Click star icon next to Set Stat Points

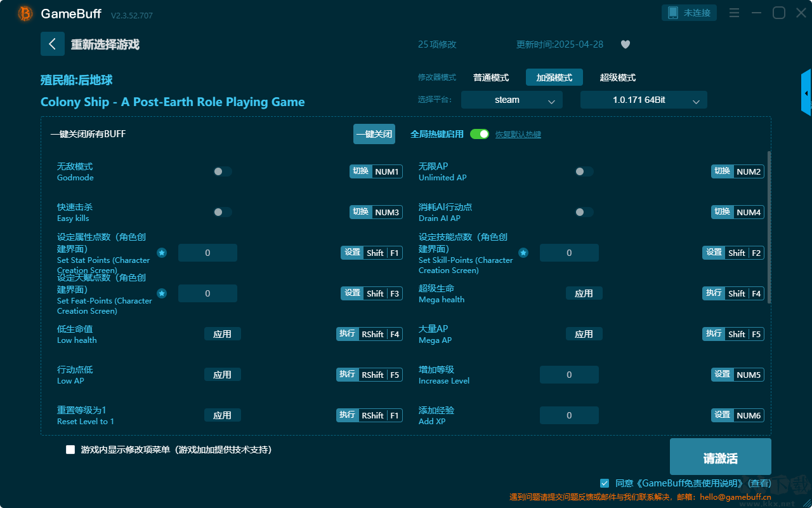coord(162,253)
